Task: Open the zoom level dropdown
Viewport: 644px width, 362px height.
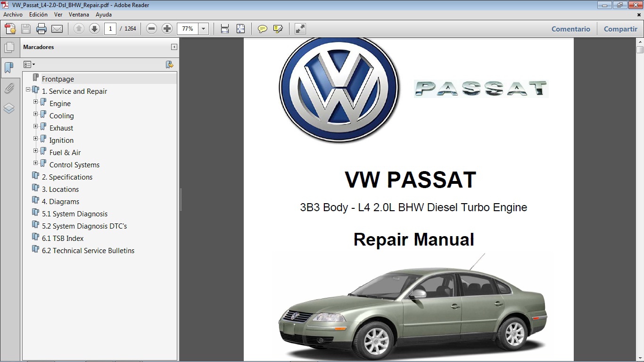Action: [x=203, y=28]
